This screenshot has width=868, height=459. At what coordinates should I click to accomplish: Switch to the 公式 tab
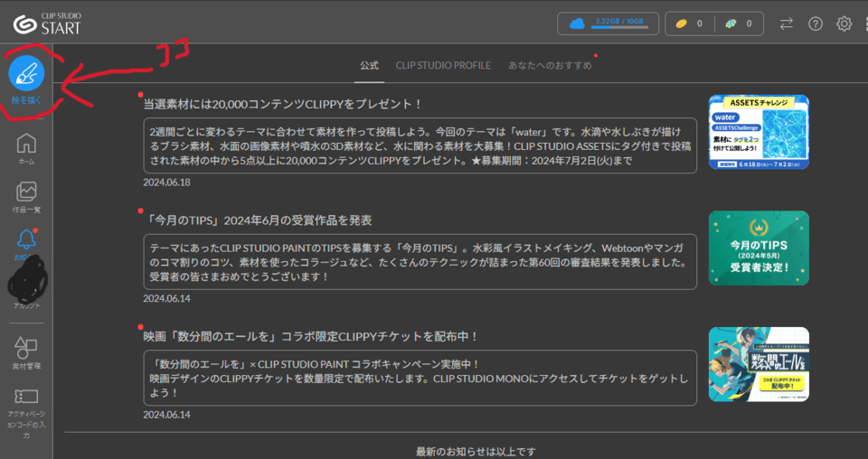click(369, 65)
